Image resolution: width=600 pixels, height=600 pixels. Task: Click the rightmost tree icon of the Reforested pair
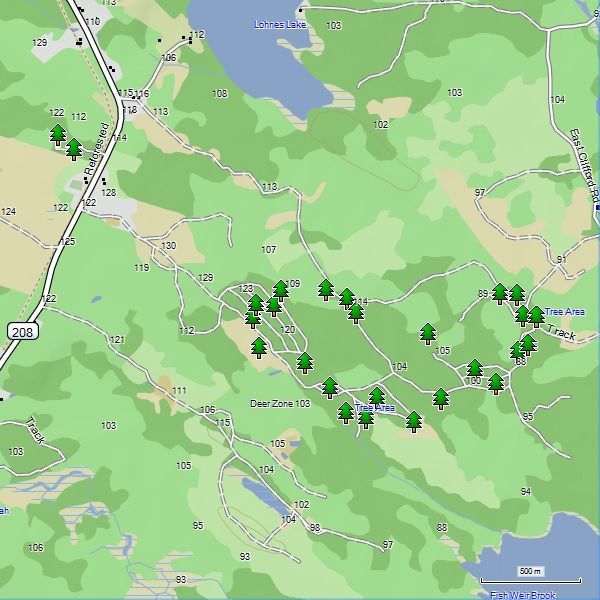click(74, 149)
